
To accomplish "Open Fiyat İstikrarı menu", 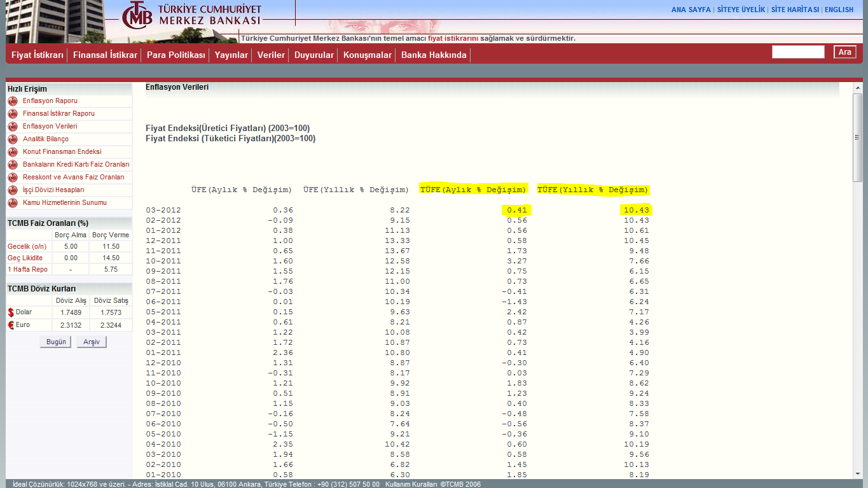I will pos(38,55).
